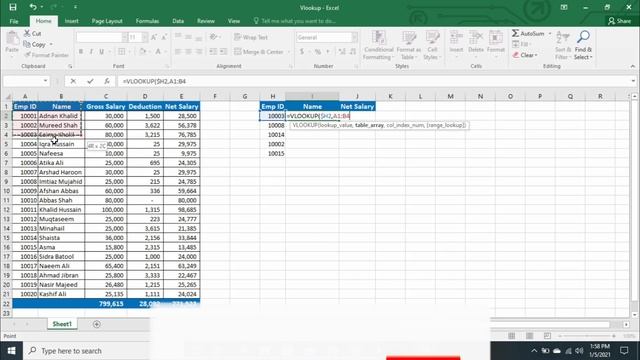Viewport: 640px width, 360px height.
Task: Switch to the Insert tab
Action: (x=71, y=21)
